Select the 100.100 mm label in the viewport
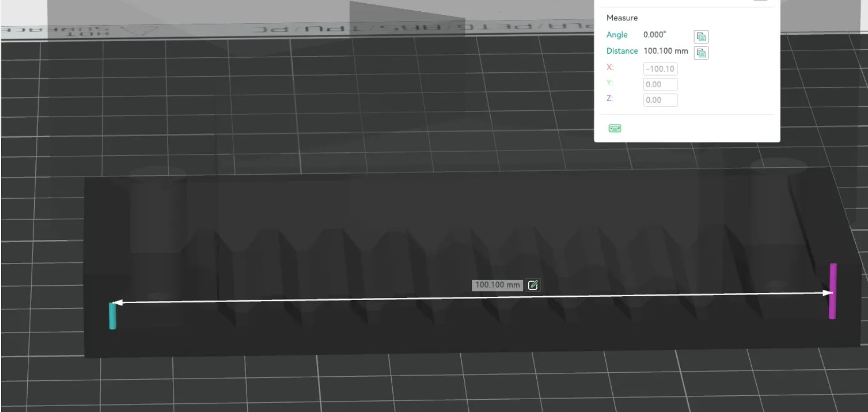The height and width of the screenshot is (412, 868). [x=497, y=285]
